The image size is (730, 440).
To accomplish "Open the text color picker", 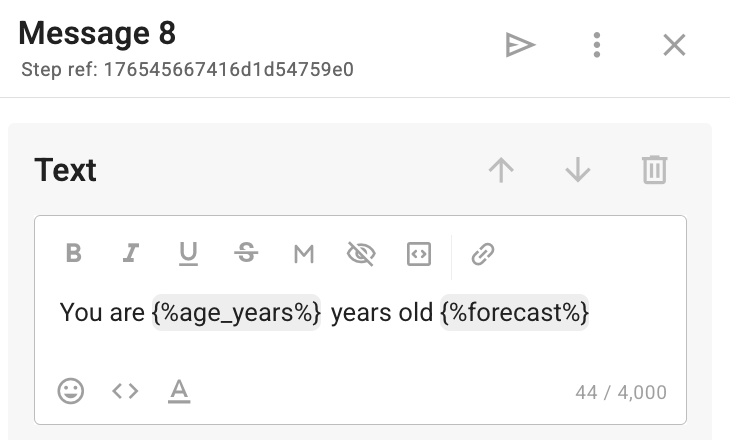I will point(179,391).
